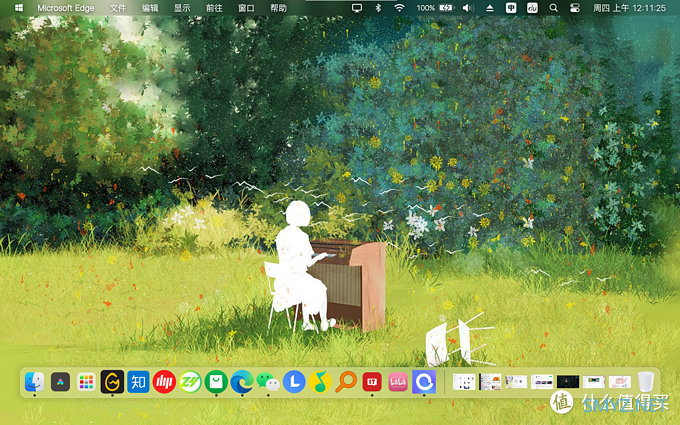
Task: Open the green ZY circular app
Action: pyautogui.click(x=190, y=382)
